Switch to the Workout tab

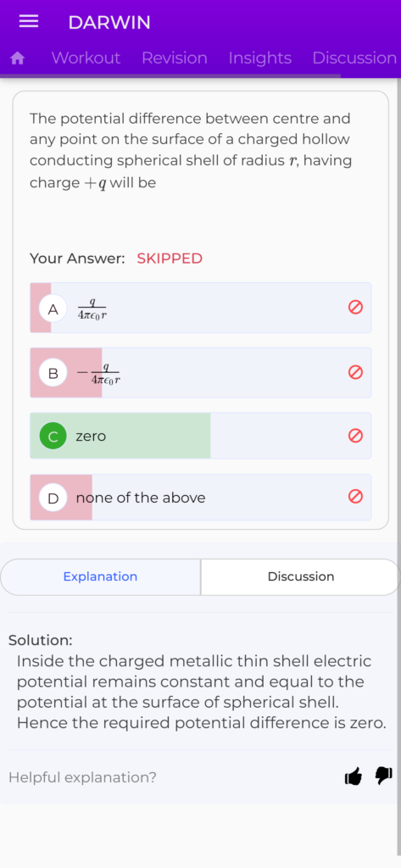coord(86,58)
